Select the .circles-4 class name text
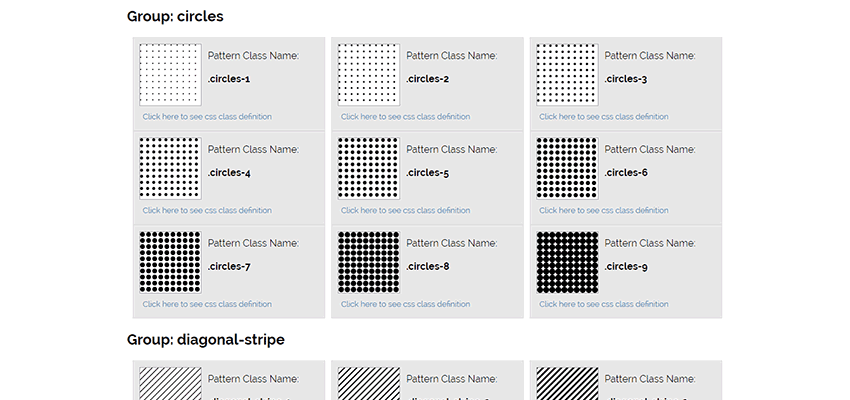850x400 pixels. point(229,173)
